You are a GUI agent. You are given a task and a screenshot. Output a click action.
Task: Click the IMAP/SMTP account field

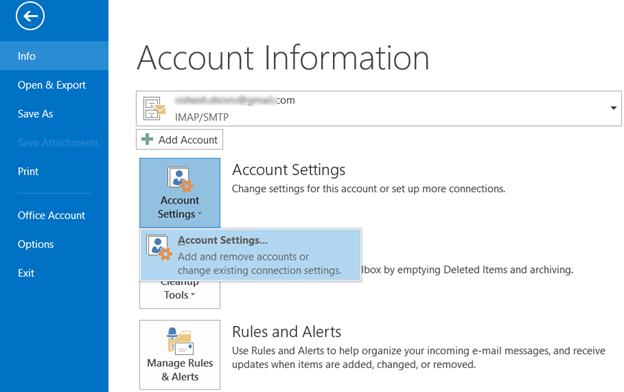point(379,108)
